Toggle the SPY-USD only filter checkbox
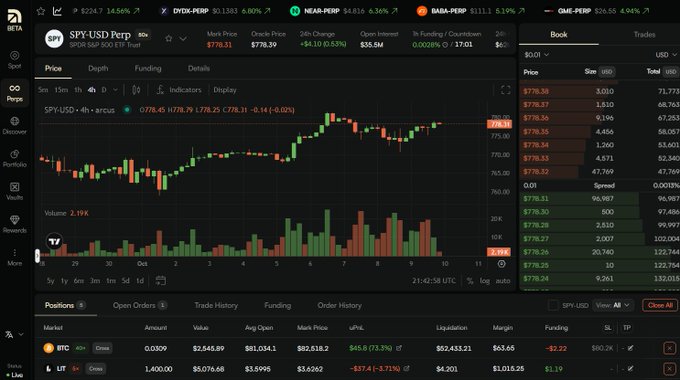This screenshot has height=380, width=680. point(553,305)
